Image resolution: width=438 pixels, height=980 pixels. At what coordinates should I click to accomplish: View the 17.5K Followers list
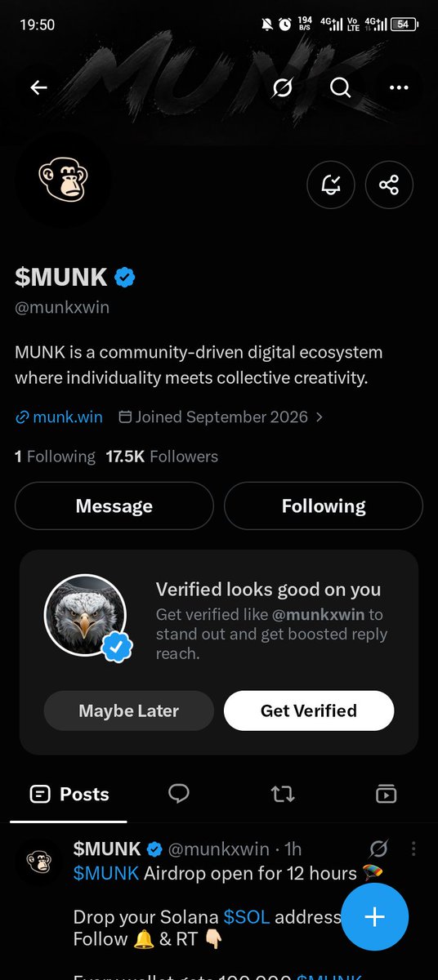(162, 457)
